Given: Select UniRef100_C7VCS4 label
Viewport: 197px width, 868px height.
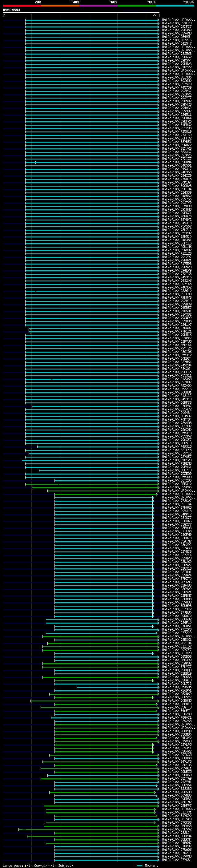Looking at the screenshot, I should [x=177, y=860].
